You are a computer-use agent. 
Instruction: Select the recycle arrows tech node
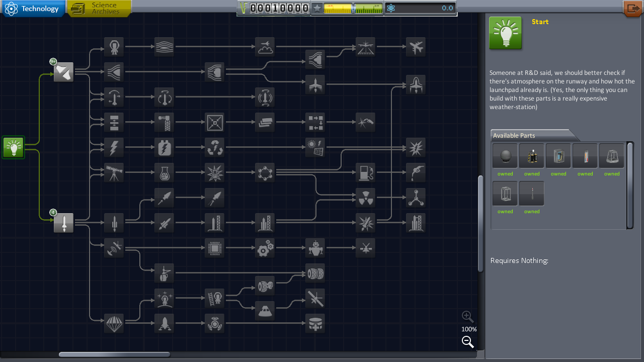pyautogui.click(x=214, y=147)
